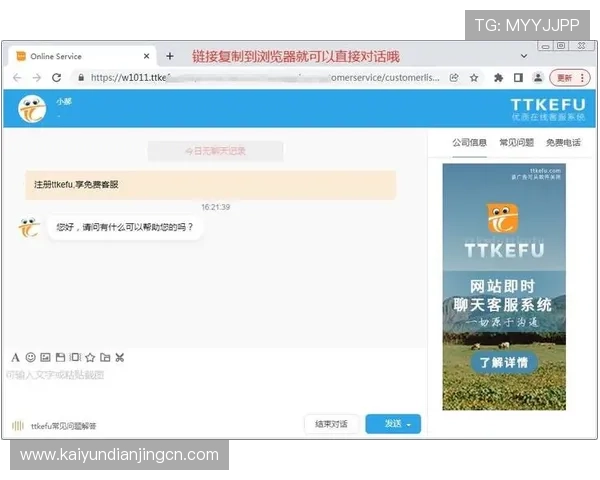Click the TTKEFU advertisement image
The height and width of the screenshot is (480, 600).
(x=504, y=287)
